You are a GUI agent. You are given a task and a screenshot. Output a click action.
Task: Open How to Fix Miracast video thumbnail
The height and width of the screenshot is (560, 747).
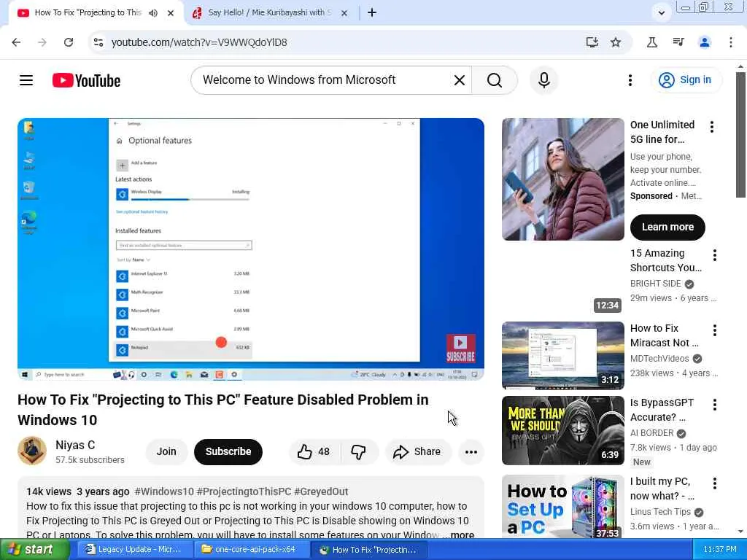coord(562,355)
